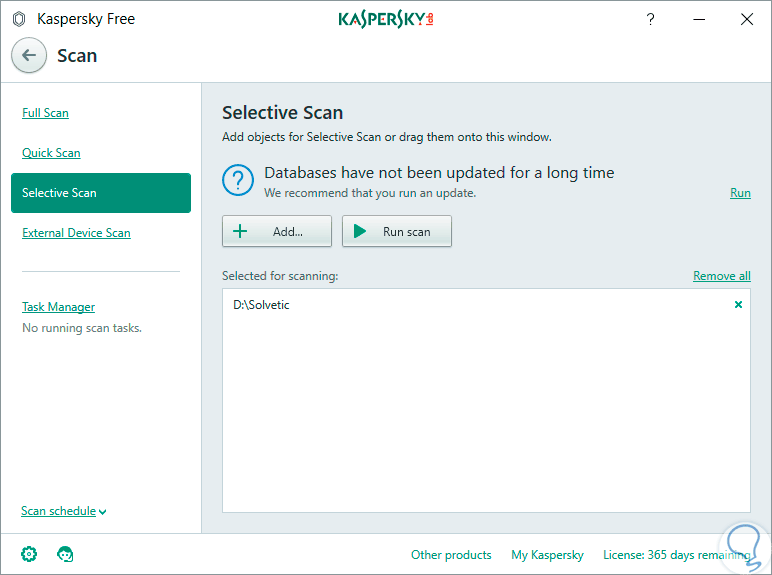
Task: Open the Full Scan section
Action: click(45, 113)
